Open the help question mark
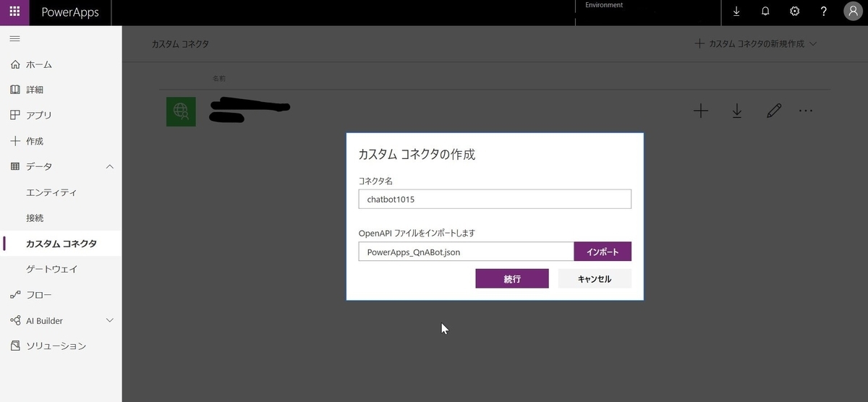This screenshot has width=868, height=402. 824,12
